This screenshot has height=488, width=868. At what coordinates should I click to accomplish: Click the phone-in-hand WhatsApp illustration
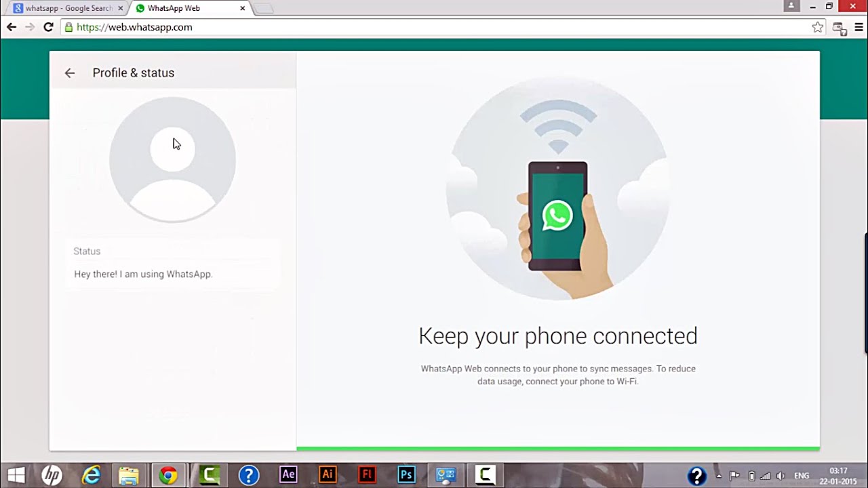tap(558, 188)
